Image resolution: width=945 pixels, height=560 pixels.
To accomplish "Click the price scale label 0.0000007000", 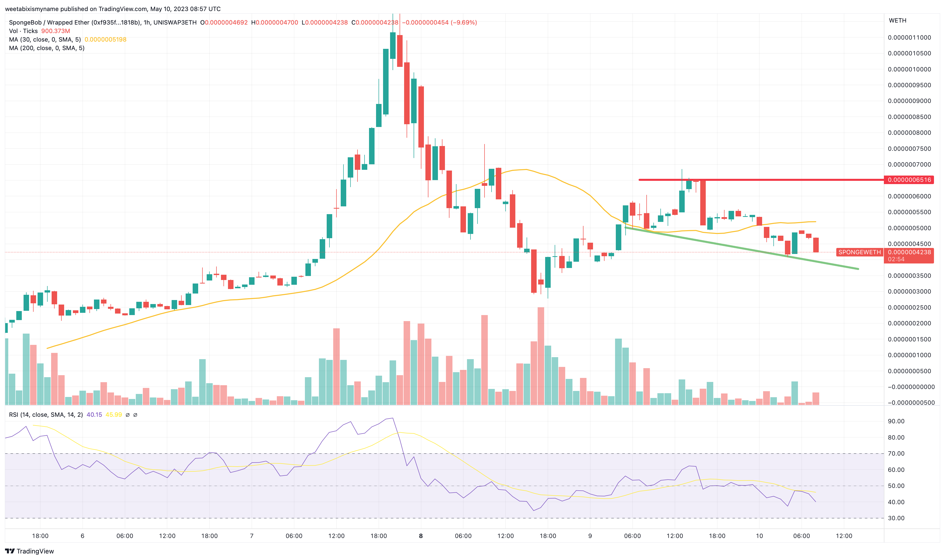I will click(909, 165).
